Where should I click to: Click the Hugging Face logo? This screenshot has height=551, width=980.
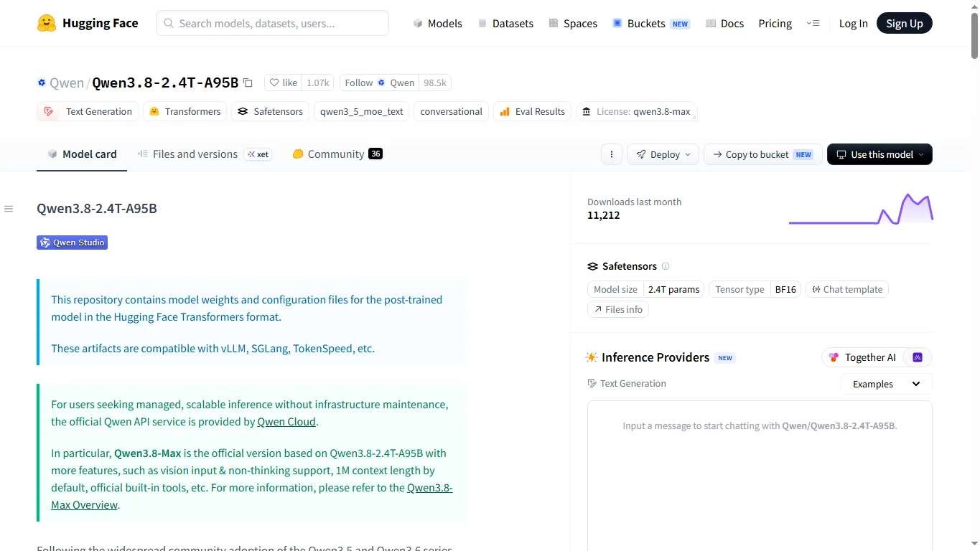point(88,23)
